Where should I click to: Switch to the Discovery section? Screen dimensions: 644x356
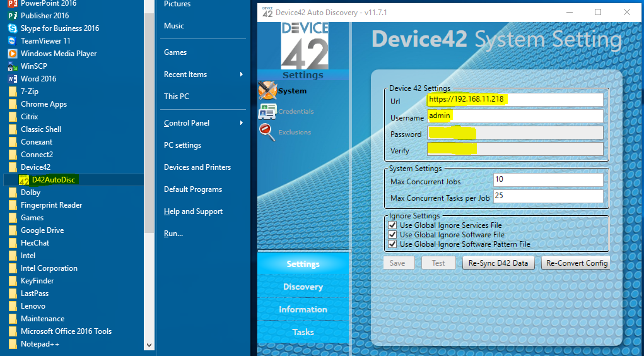click(303, 287)
